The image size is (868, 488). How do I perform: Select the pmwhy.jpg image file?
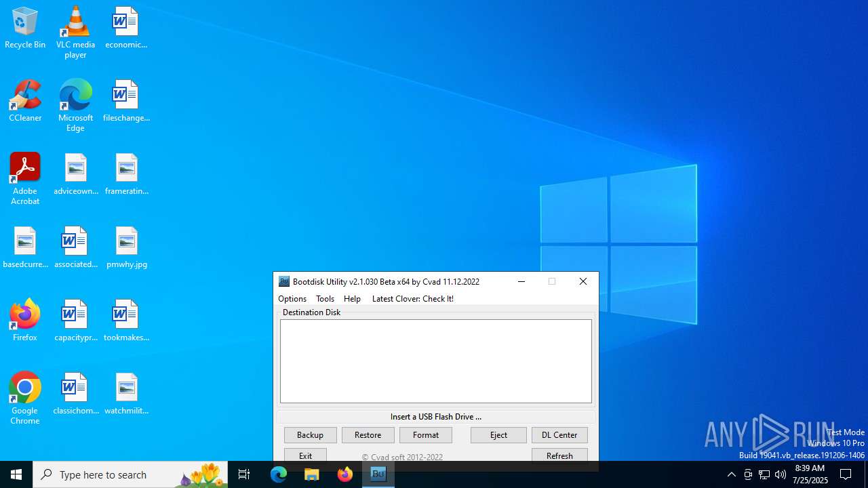coord(126,247)
